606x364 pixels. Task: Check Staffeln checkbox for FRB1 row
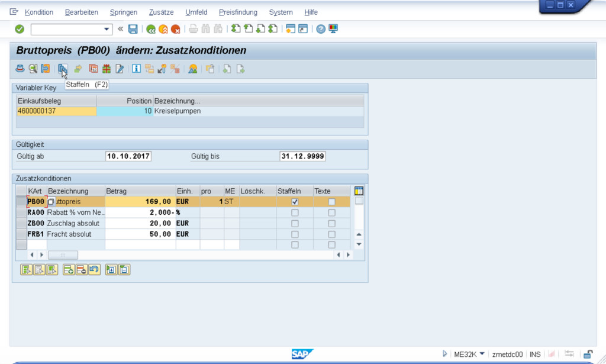[295, 234]
